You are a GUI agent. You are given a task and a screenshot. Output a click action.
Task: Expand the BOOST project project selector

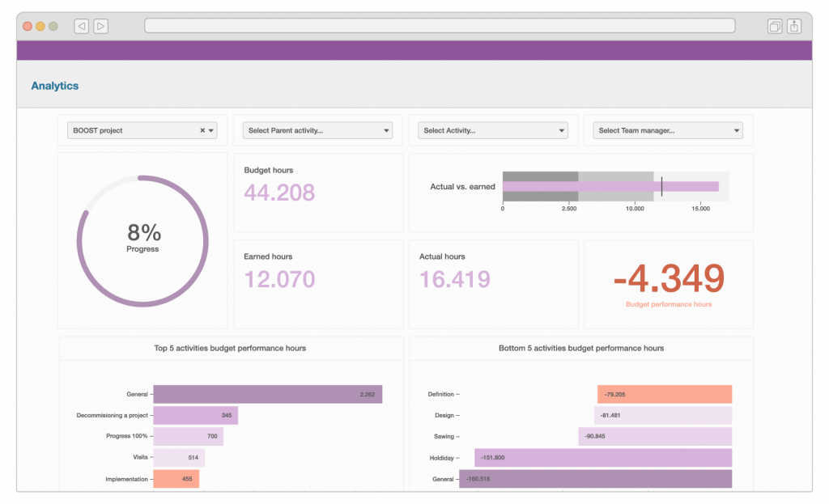[x=210, y=129]
